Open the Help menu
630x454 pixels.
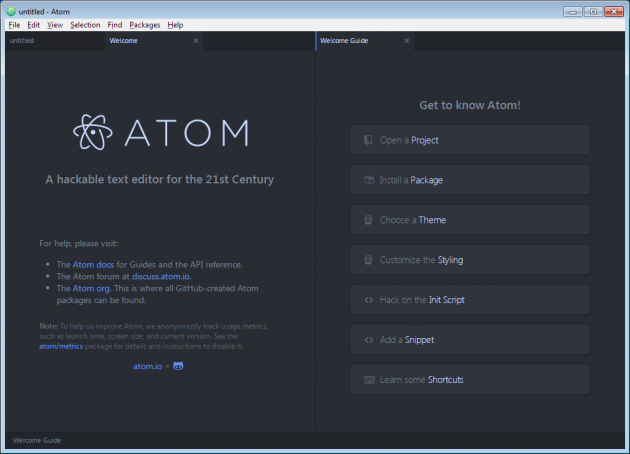point(175,25)
